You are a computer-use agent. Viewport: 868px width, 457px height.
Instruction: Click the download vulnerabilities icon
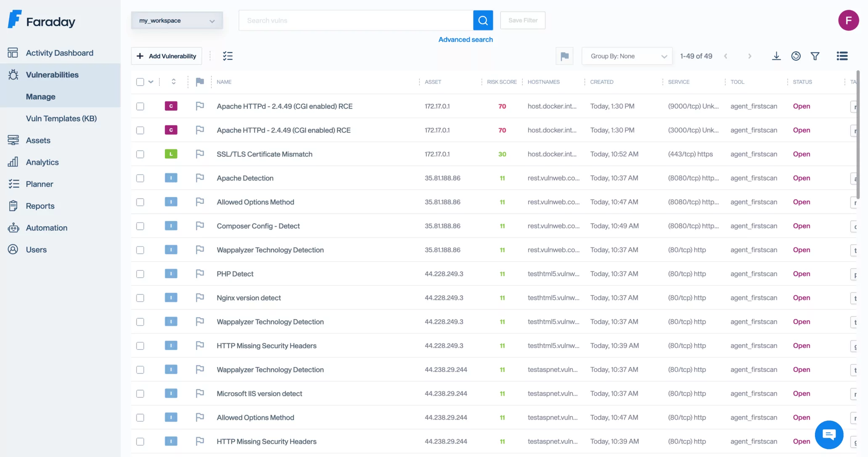[x=776, y=56]
